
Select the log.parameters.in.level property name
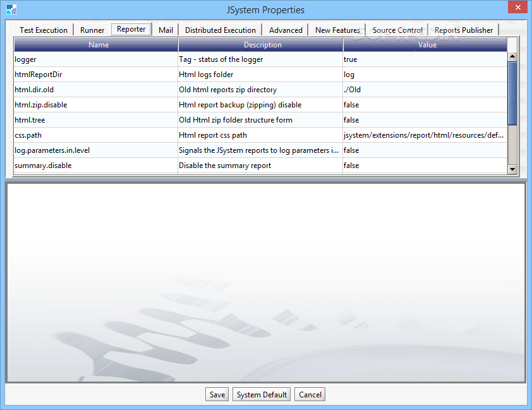click(96, 150)
